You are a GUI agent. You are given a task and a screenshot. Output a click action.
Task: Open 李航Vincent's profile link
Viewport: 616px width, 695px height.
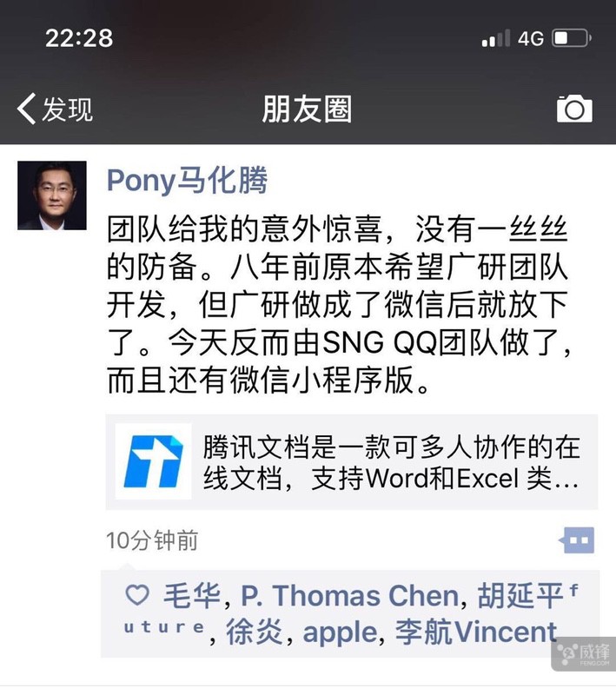(x=475, y=632)
